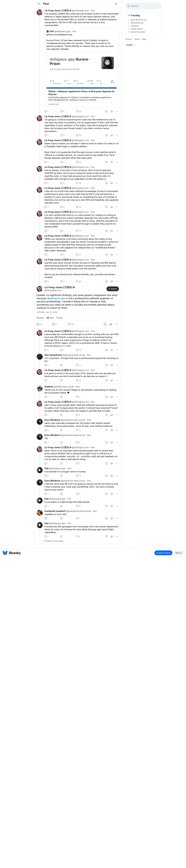Share the main Update post
This screenshot has width=186, height=868.
coord(111,324)
